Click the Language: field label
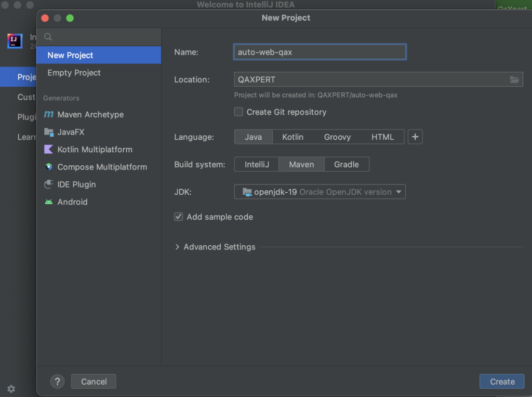The height and width of the screenshot is (397, 532). pyautogui.click(x=194, y=137)
